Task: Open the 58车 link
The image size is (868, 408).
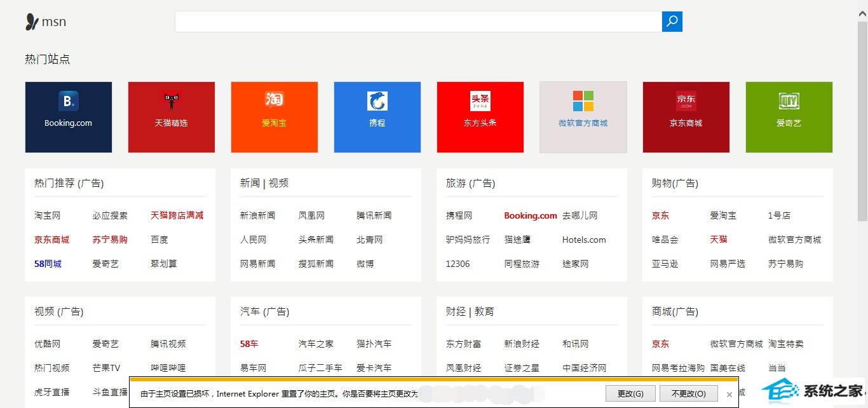Action: [x=249, y=344]
